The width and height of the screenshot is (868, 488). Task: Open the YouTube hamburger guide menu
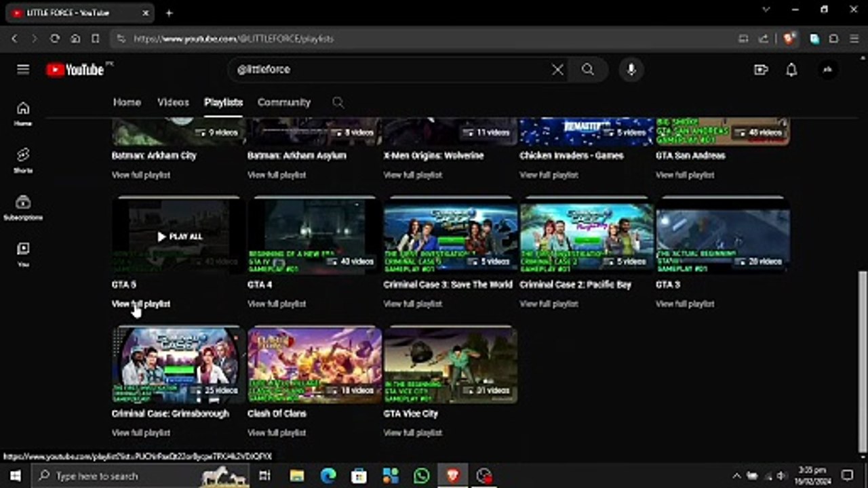pyautogui.click(x=23, y=69)
